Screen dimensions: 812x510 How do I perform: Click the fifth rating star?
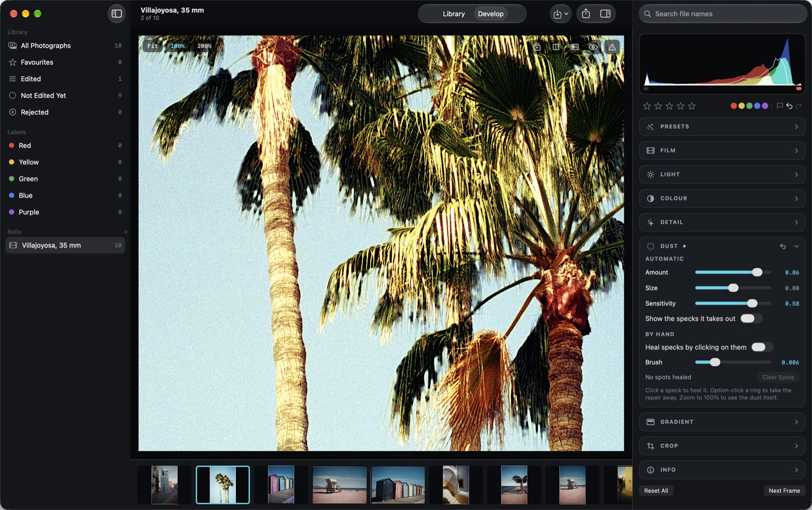click(x=692, y=106)
